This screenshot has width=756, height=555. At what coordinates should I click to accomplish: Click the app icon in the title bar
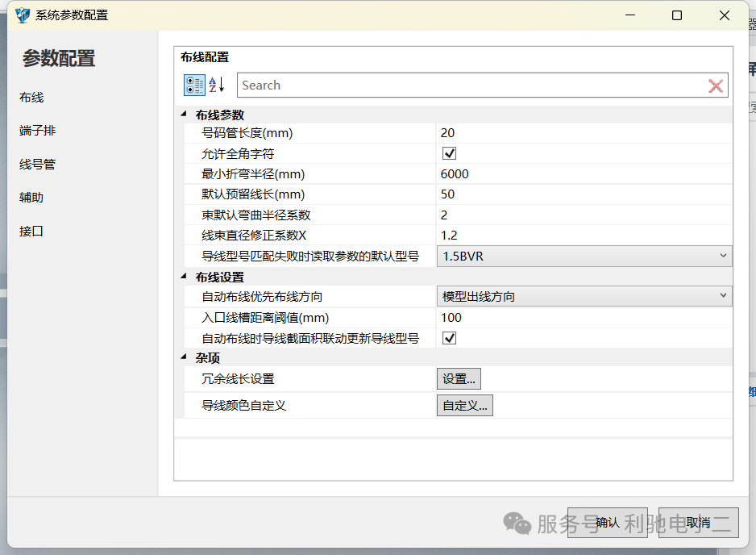coord(22,15)
